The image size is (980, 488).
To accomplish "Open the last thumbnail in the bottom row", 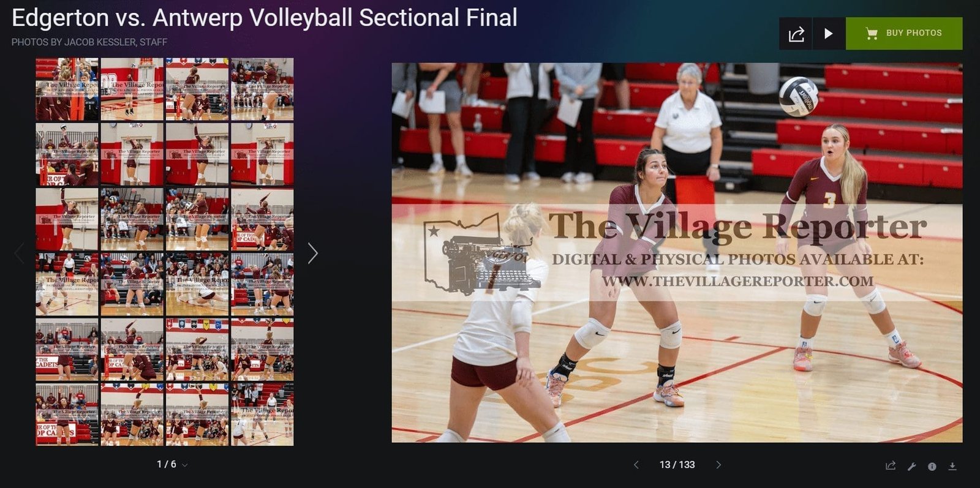I will coord(262,415).
